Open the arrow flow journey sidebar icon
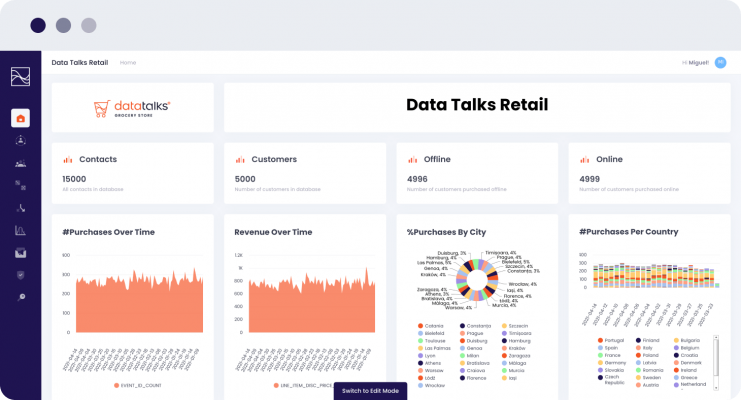The width and height of the screenshot is (741, 400). (20, 208)
